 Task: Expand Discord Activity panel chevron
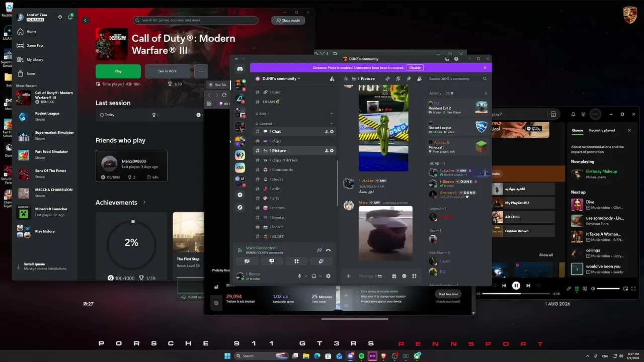pos(486,94)
